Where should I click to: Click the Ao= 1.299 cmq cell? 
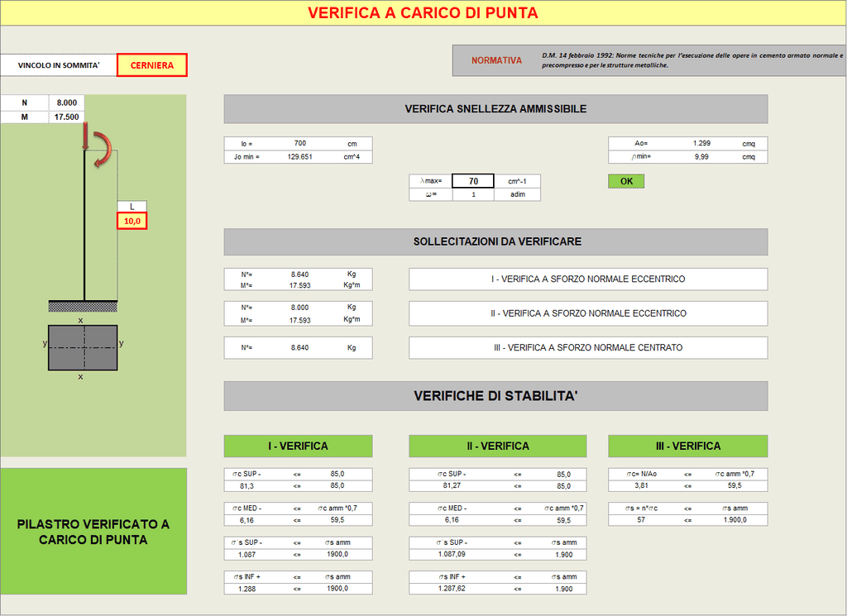687,144
